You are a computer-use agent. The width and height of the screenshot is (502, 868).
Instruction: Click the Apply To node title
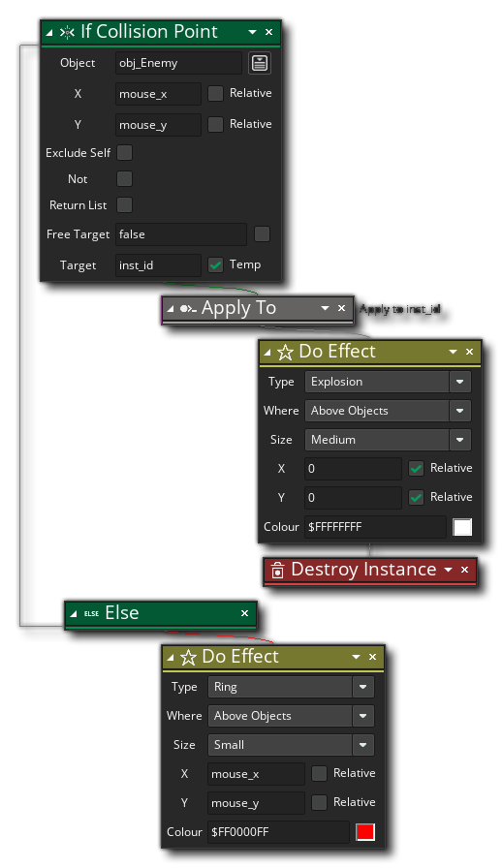coord(238,308)
